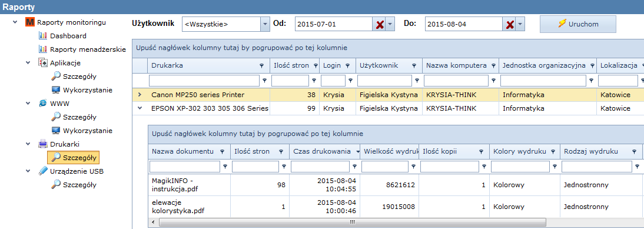
Task: Open filter icon on Drukarka column header
Action: (x=261, y=66)
